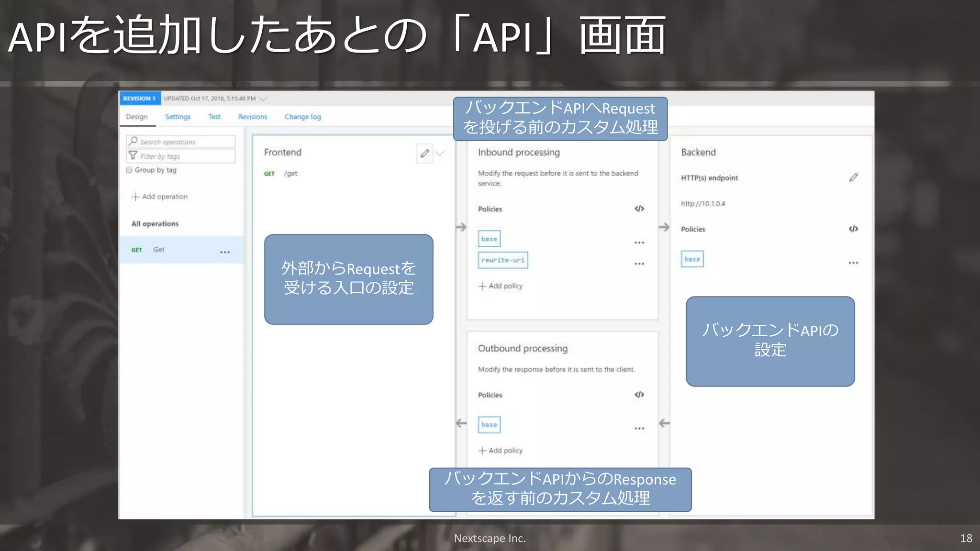Focus the Filter by tags field
980x551 pixels.
[x=181, y=156]
